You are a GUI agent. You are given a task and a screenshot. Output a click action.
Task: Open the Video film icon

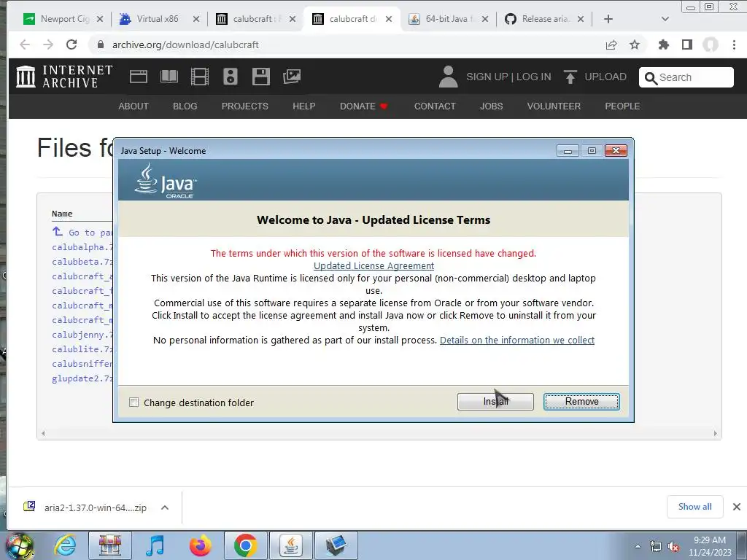pos(200,76)
